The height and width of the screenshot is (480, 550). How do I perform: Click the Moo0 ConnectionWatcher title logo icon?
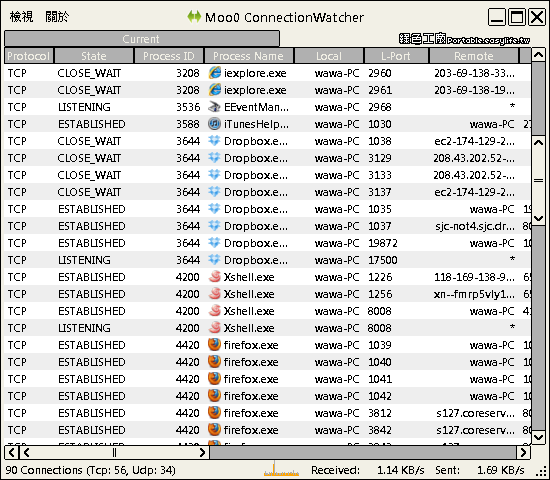[194, 16]
